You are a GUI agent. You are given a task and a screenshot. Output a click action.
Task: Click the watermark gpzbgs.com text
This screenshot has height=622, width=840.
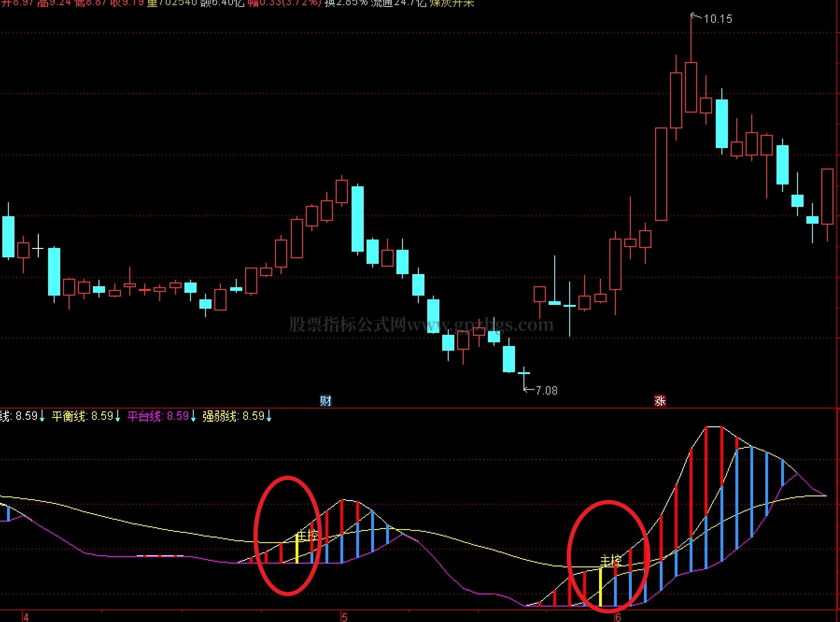[503, 324]
